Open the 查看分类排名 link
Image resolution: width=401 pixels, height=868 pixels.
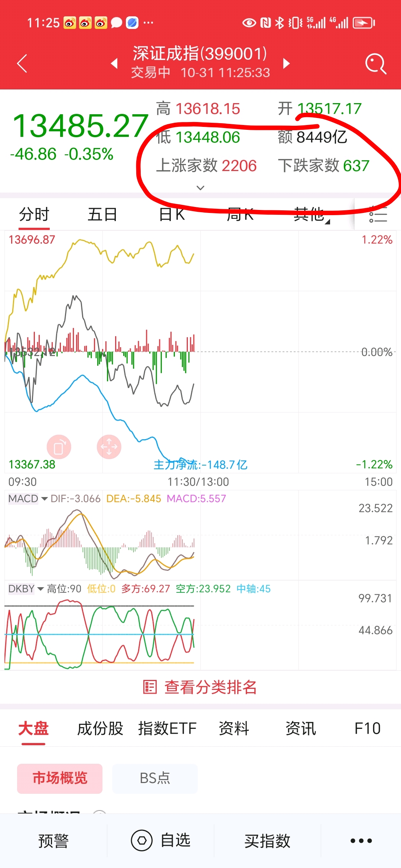click(x=200, y=687)
